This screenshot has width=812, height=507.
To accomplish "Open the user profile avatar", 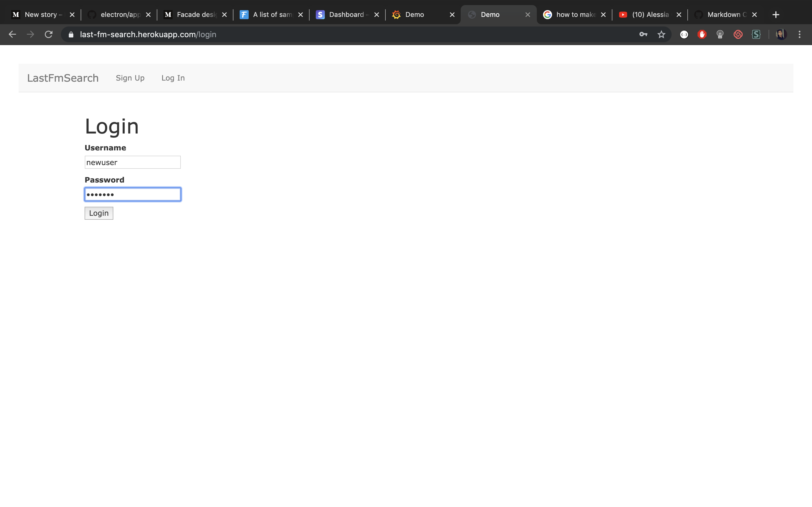I will pyautogui.click(x=781, y=34).
